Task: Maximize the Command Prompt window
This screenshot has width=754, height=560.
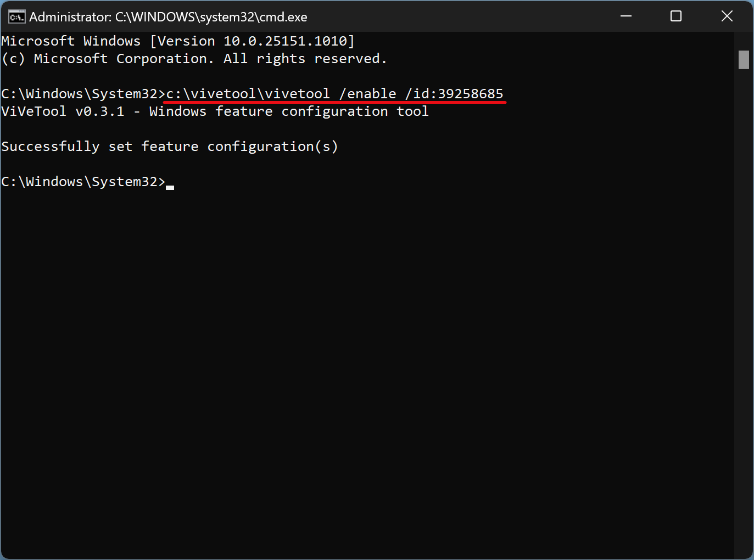Action: point(676,16)
